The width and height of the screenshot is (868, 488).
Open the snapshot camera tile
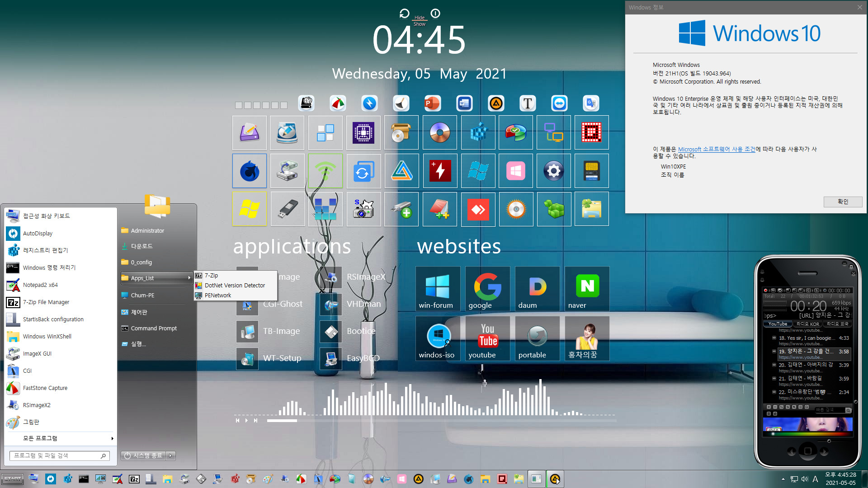pos(363,209)
